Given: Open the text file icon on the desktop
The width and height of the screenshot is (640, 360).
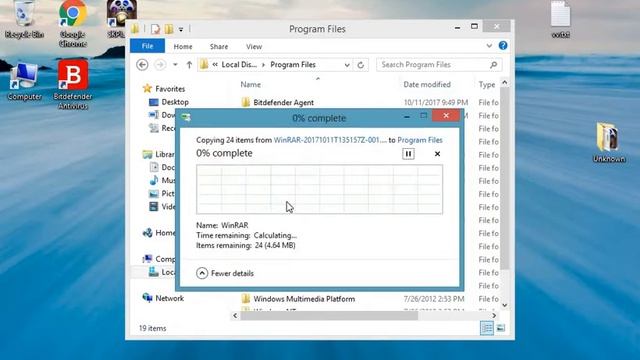Looking at the screenshot, I should (560, 20).
